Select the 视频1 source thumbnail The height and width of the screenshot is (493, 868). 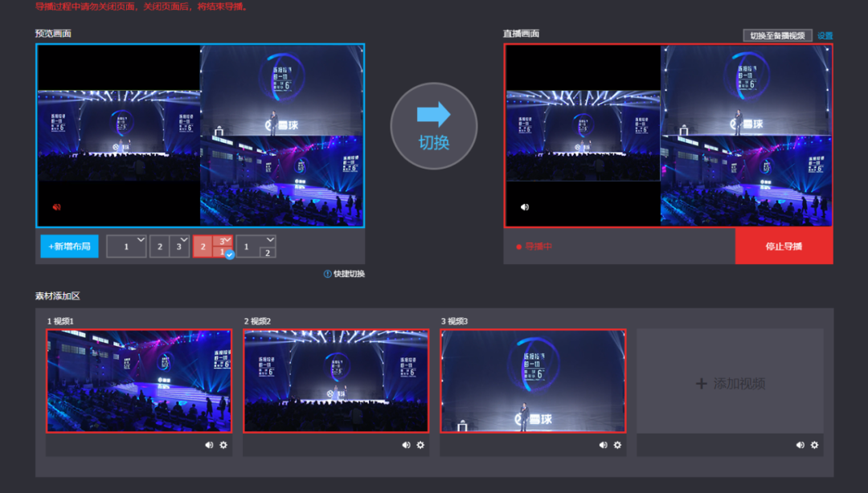[139, 381]
